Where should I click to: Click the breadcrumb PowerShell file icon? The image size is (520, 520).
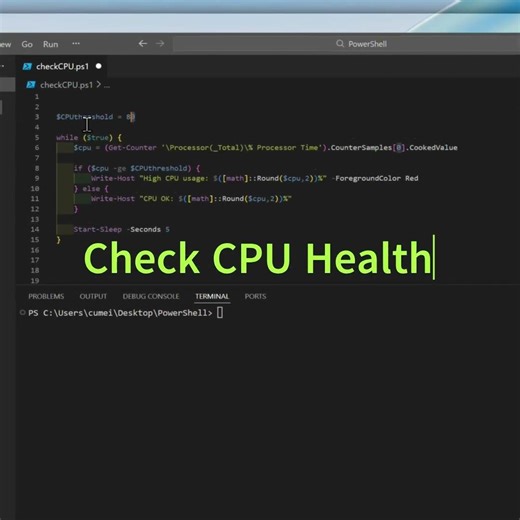point(31,85)
